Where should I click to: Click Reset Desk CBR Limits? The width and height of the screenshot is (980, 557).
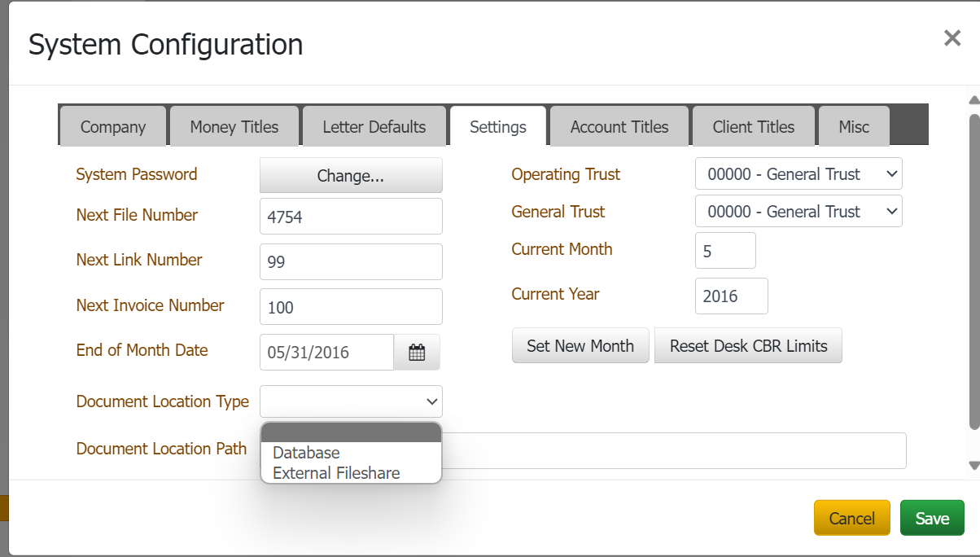point(748,346)
